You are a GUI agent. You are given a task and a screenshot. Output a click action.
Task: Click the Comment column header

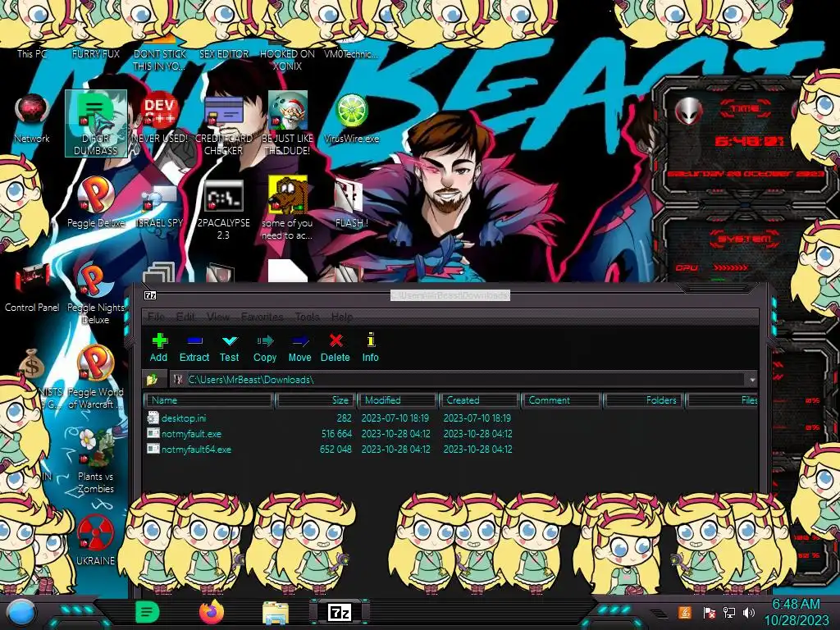click(x=562, y=400)
